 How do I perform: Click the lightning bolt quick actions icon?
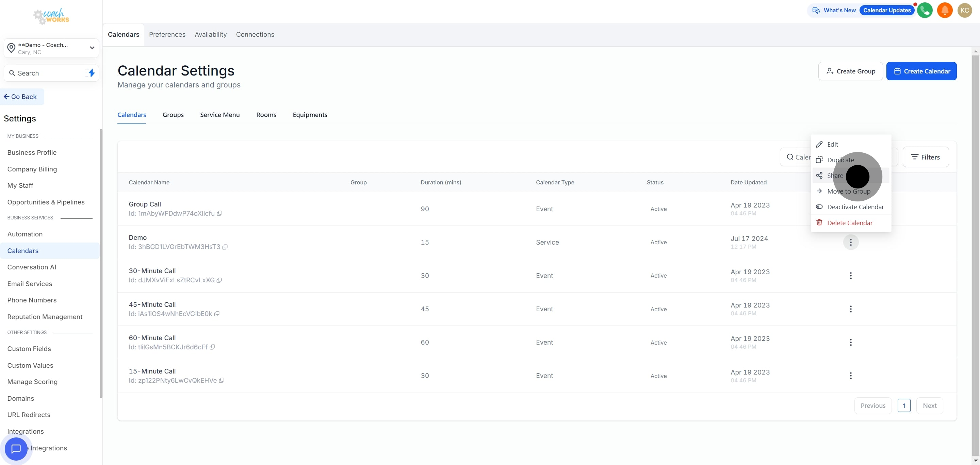point(91,73)
